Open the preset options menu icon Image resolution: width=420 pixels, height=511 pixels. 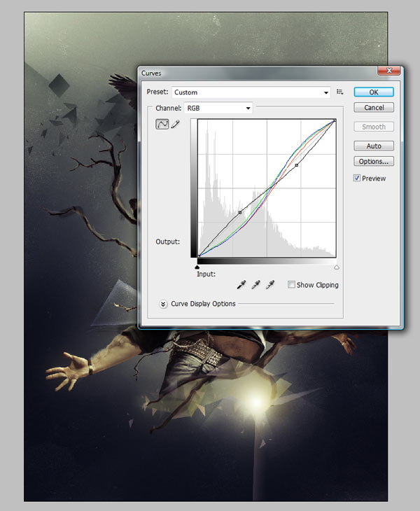339,92
